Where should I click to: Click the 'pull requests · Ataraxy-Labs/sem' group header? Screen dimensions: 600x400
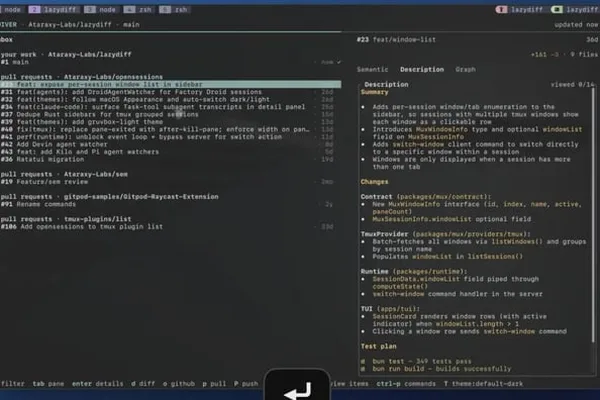pos(64,174)
